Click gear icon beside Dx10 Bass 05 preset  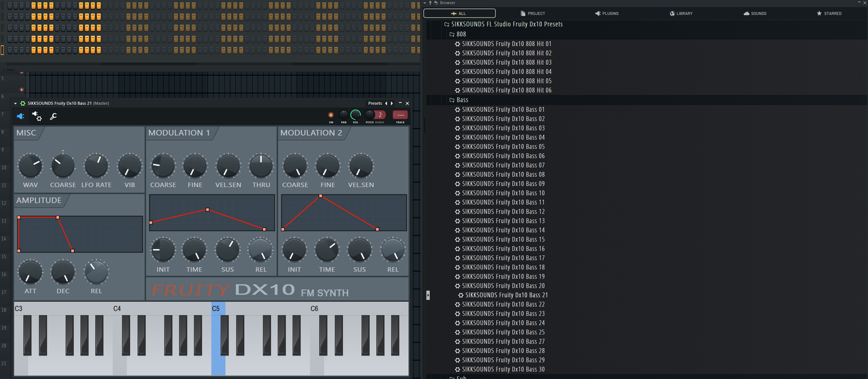[x=457, y=147]
